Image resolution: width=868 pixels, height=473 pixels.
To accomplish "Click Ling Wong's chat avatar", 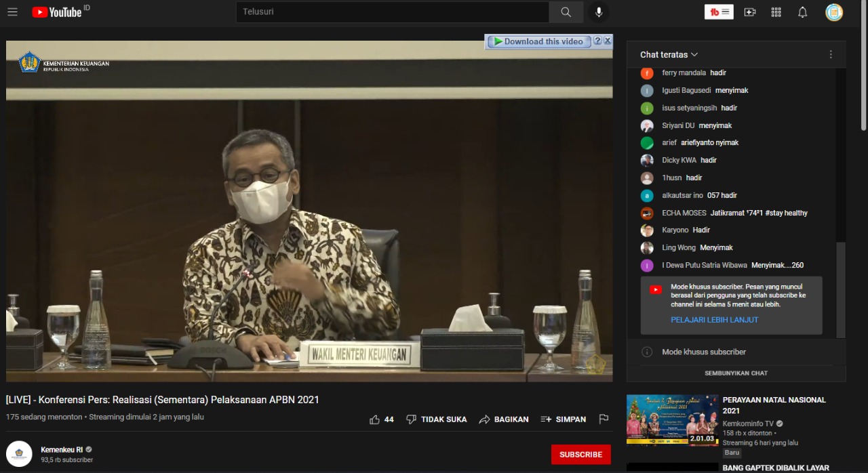I will click(648, 248).
